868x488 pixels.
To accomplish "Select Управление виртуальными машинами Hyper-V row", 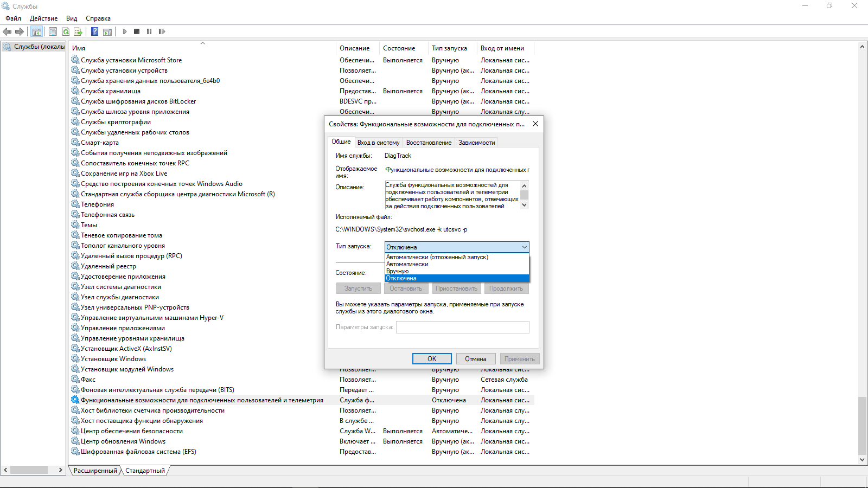I will [302, 318].
